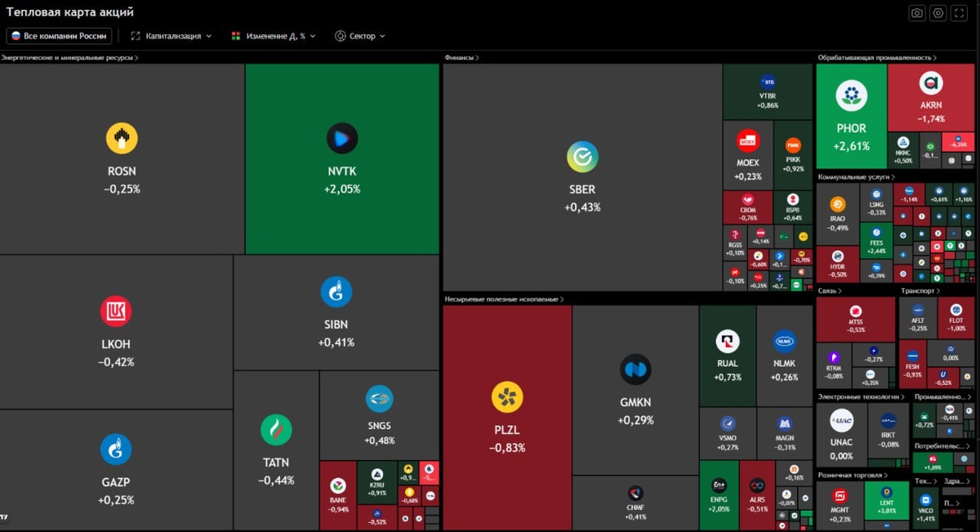Screen dimensions: 980x532
Task: Click the ROSN yellow logo icon
Action: [122, 139]
